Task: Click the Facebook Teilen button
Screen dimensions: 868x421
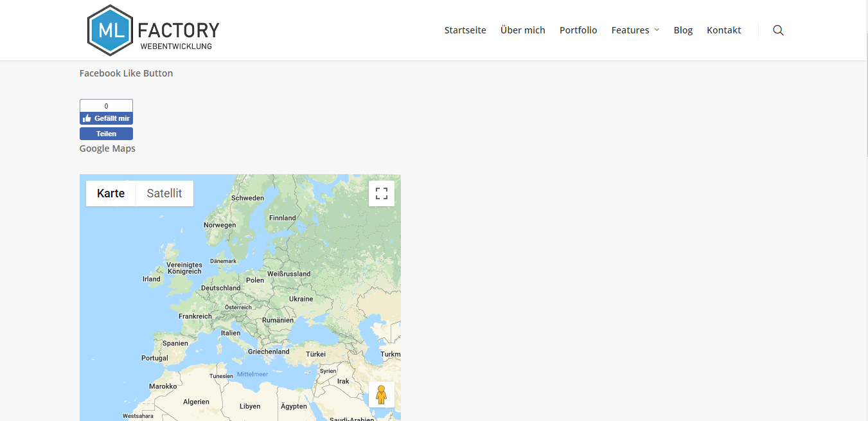Action: (x=106, y=134)
